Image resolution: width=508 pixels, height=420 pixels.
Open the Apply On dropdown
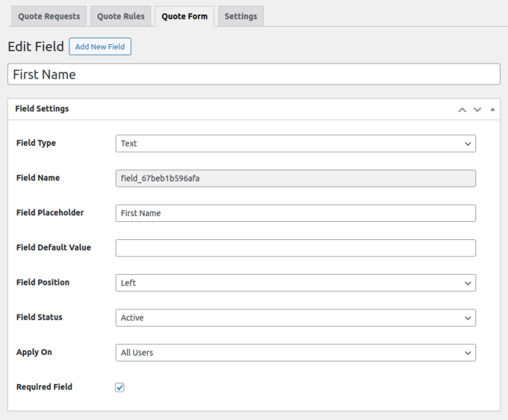(296, 353)
